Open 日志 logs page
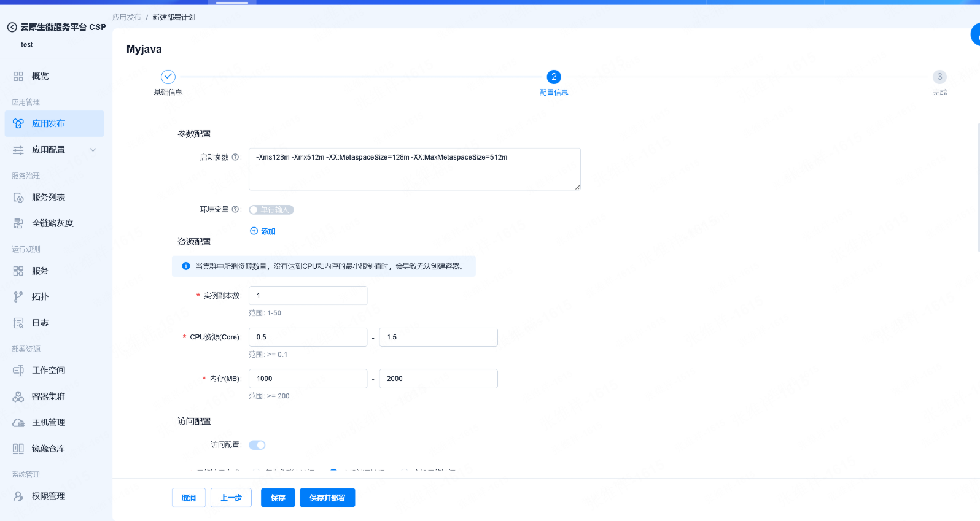Screen dimensions: 980x521 click(x=40, y=323)
